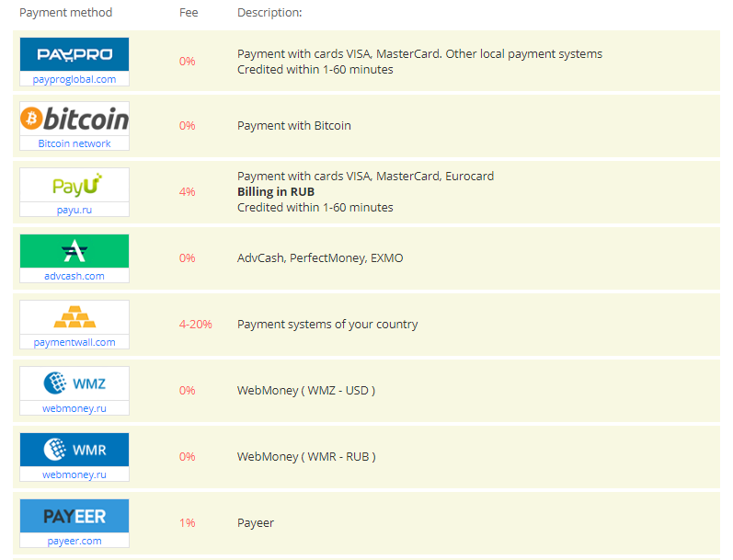This screenshot has height=560, width=733.
Task: Click the PayPro logo
Action: pos(74,54)
